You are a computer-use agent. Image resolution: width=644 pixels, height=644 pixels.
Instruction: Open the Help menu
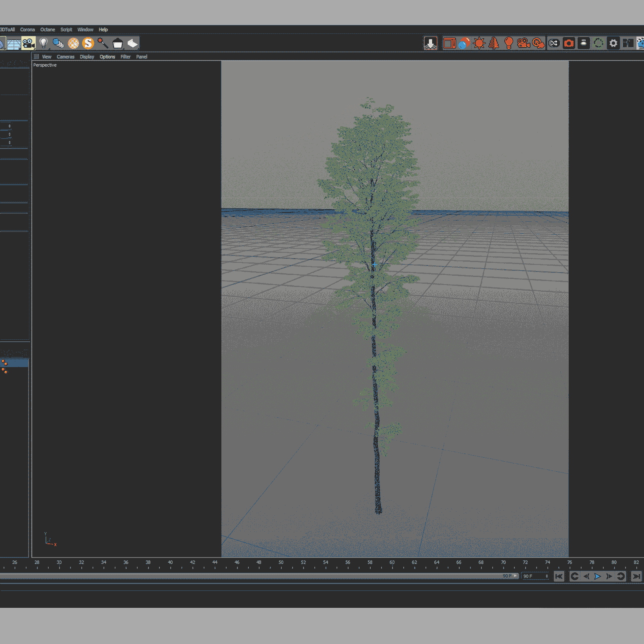(103, 29)
